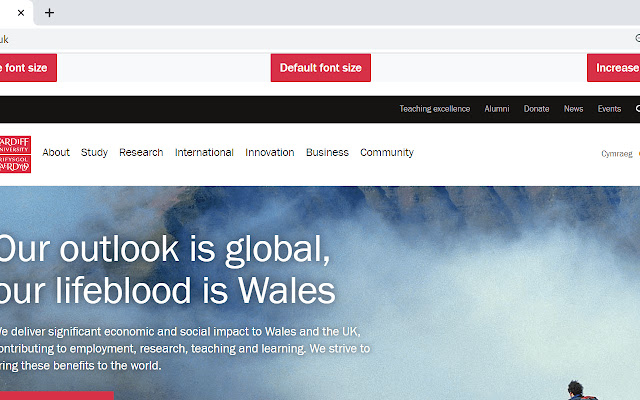Click the browser address bar
Screen dimensions: 640x400
pos(300,39)
